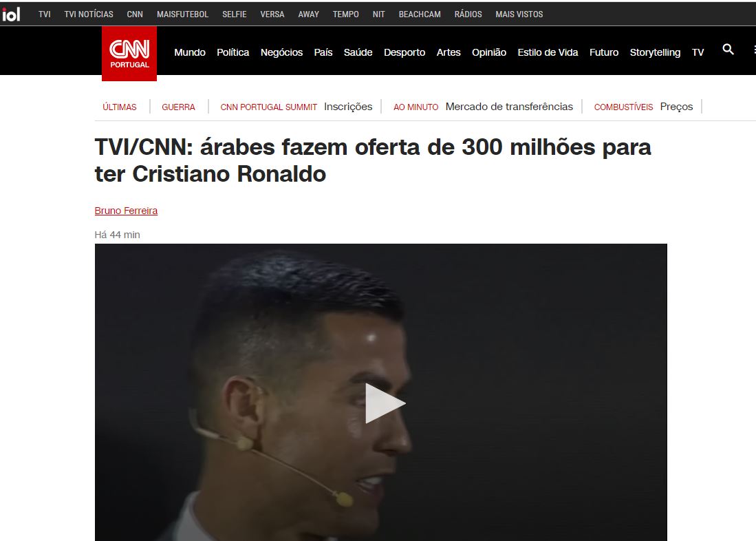
Task: Open Estilo de Vida section
Action: tap(548, 52)
